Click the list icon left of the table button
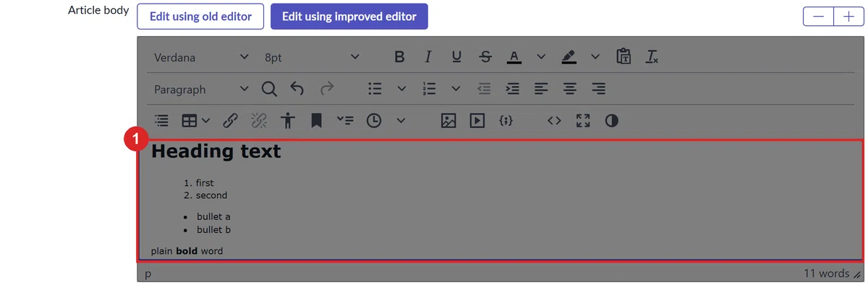This screenshot has height=285, width=868. 161,121
